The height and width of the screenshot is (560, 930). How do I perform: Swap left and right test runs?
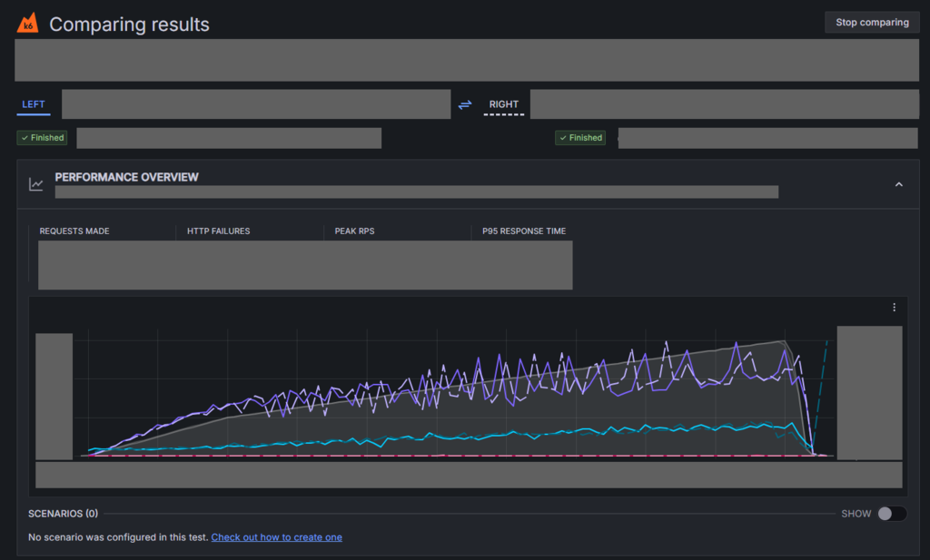click(465, 105)
